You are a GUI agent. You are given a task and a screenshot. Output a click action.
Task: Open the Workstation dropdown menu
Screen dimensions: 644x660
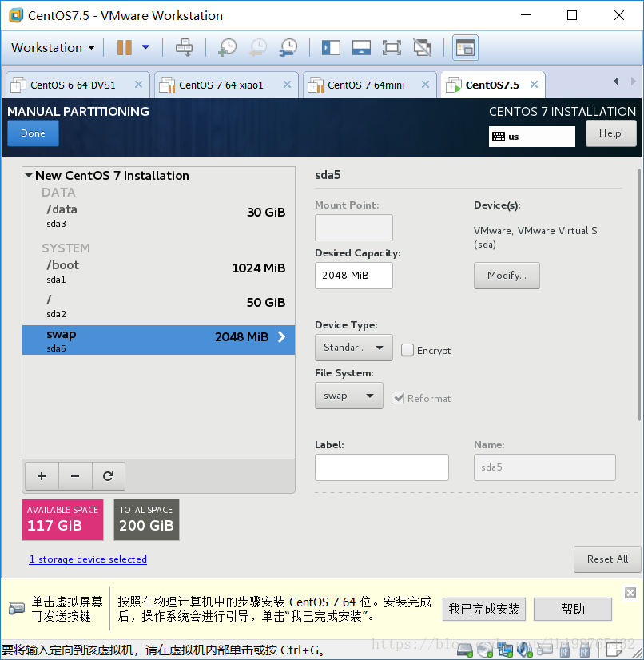click(53, 48)
